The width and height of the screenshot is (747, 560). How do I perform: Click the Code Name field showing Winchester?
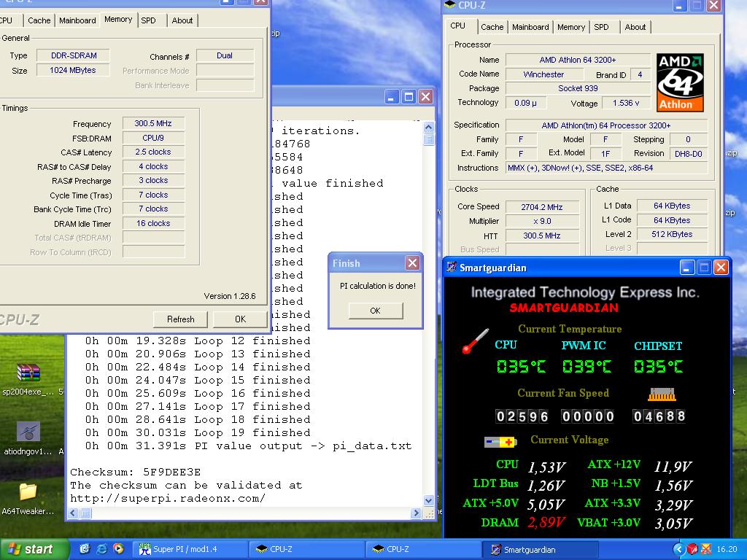pos(544,74)
